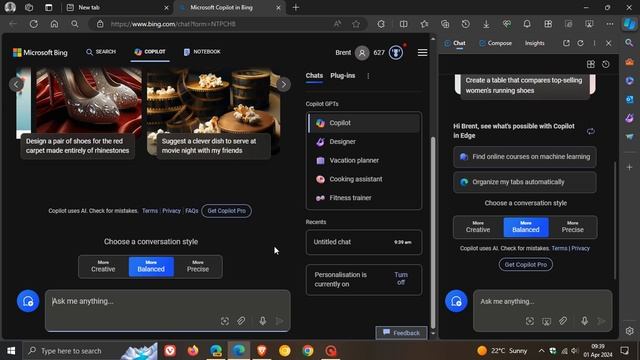Viewport: 640px width, 360px height.
Task: Add screenshot icon in main chat box
Action: (x=224, y=321)
